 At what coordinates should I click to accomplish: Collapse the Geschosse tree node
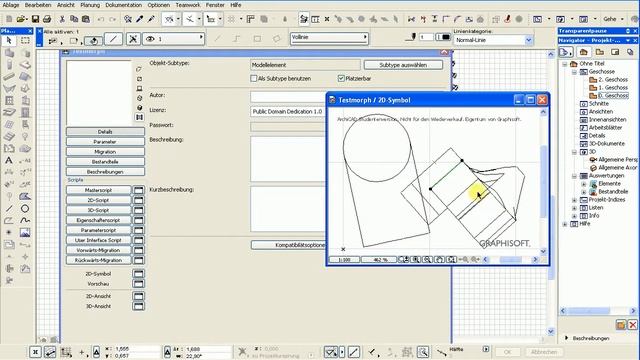click(x=574, y=72)
